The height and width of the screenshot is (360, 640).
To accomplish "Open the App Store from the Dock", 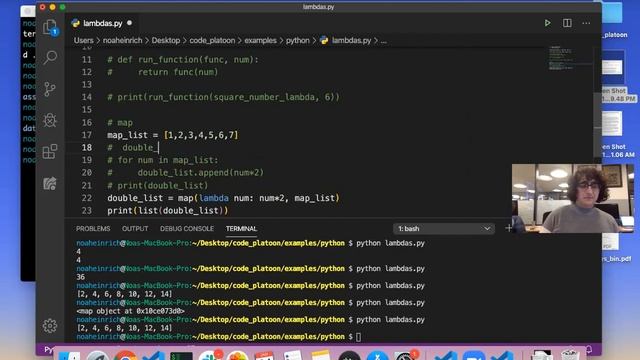I will (x=377, y=356).
